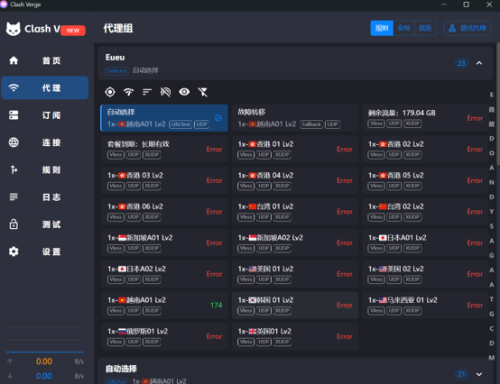This screenshot has height=384, width=500.
Task: Click the checkmark icon on selected 自动选择 card
Action: pyautogui.click(x=218, y=118)
